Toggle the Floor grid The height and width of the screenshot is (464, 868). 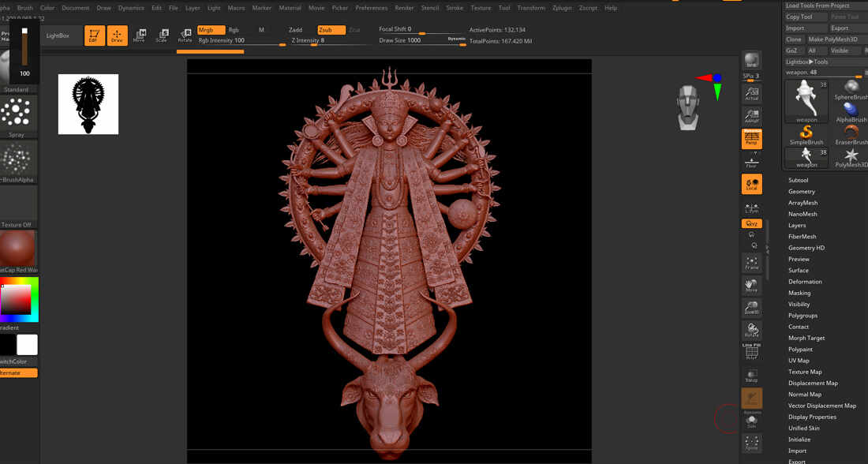tap(751, 161)
